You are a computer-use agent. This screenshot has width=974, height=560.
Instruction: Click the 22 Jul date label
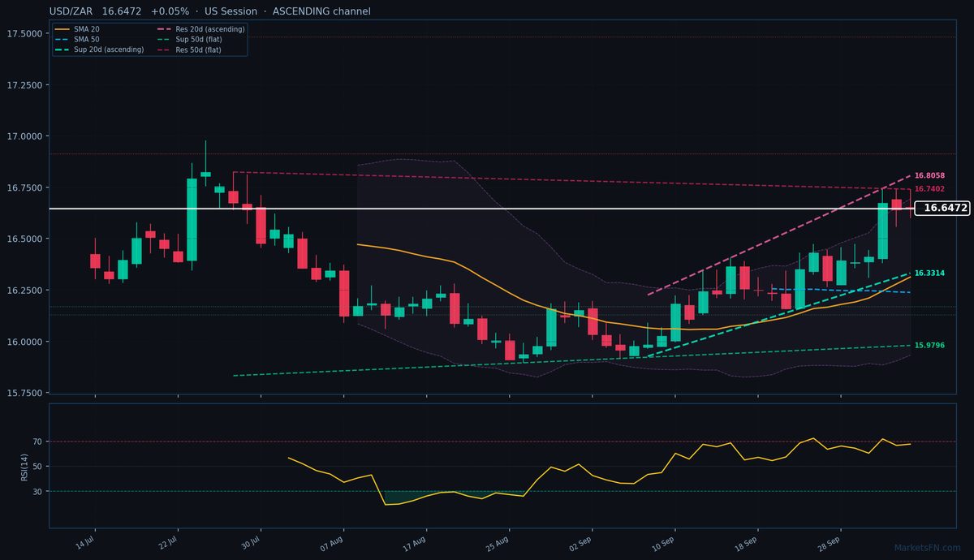pyautogui.click(x=168, y=541)
